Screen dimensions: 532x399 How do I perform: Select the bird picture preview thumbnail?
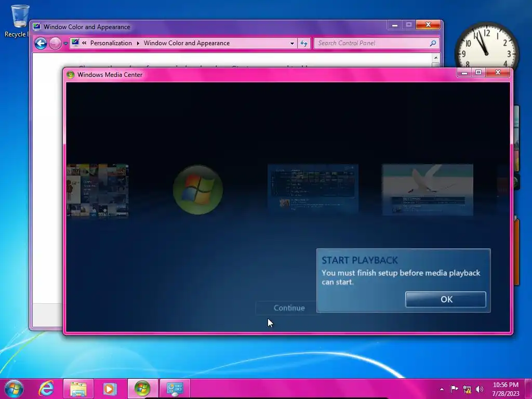(428, 190)
